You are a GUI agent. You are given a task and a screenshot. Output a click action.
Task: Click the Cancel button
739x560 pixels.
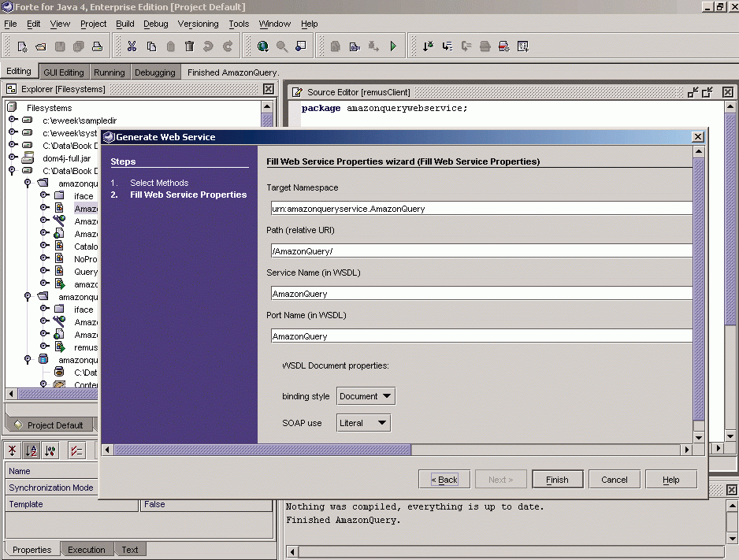614,480
